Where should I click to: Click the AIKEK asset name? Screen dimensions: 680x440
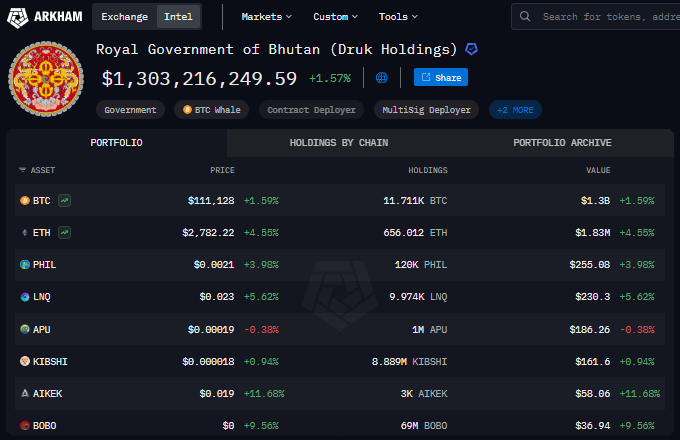pyautogui.click(x=48, y=394)
